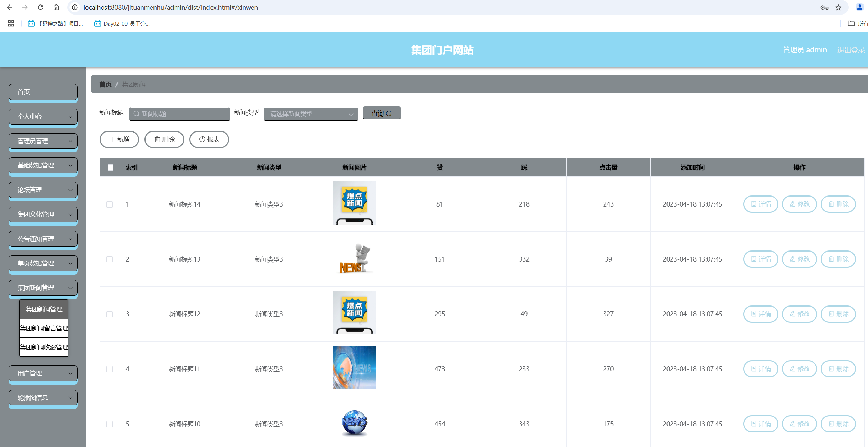Bookmark this page with the star icon

pos(838,7)
